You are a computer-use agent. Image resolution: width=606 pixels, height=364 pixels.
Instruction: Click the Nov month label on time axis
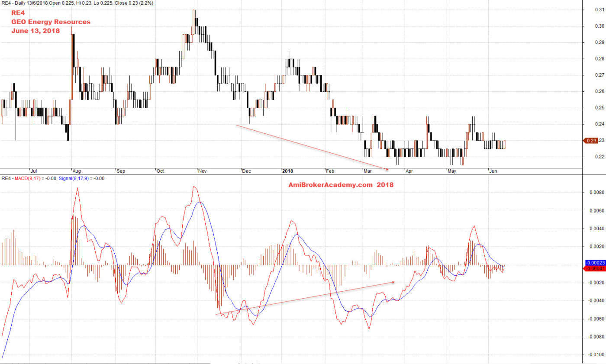click(x=202, y=171)
